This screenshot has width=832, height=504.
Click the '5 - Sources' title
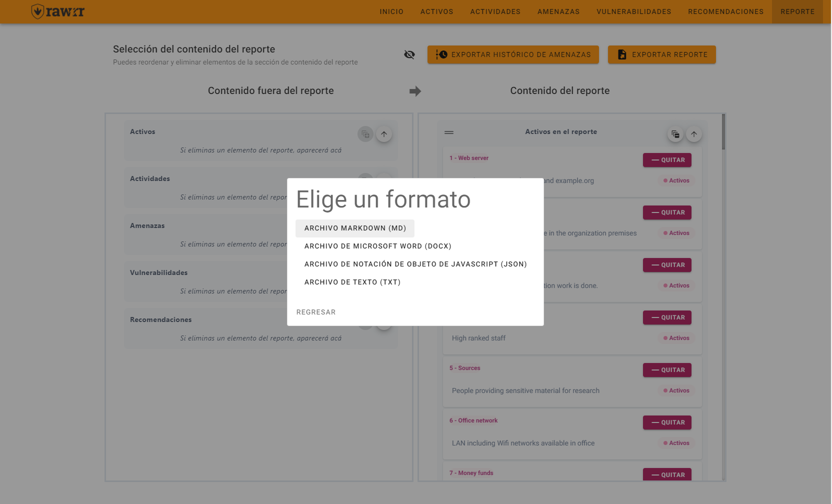point(464,368)
